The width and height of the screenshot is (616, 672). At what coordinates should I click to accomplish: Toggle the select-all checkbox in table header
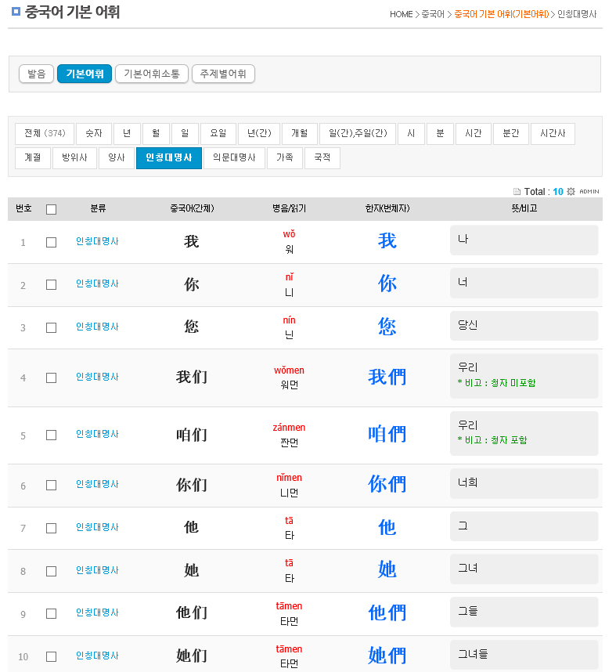52,209
